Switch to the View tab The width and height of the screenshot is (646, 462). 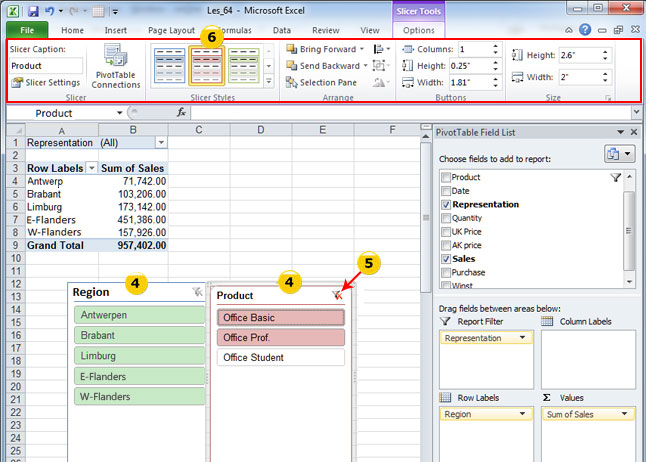point(370,30)
